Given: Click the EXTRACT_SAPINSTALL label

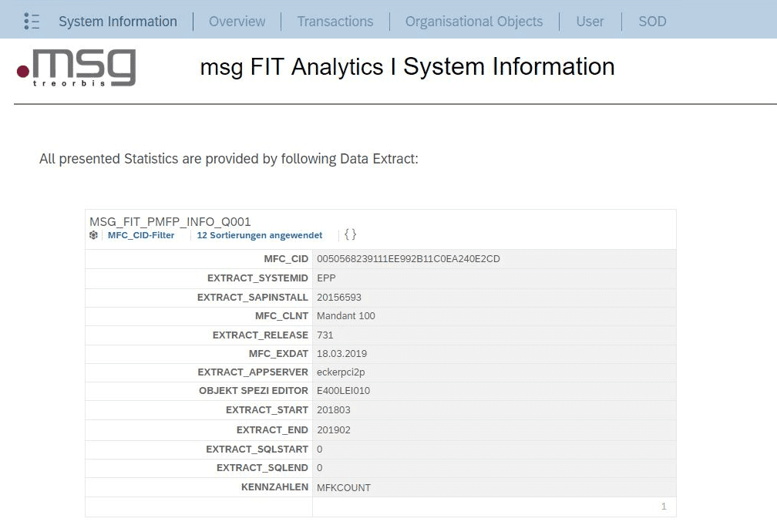Looking at the screenshot, I should tap(253, 298).
